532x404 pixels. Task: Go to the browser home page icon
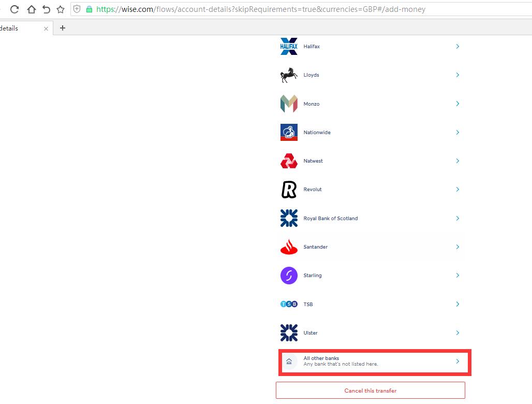click(31, 9)
